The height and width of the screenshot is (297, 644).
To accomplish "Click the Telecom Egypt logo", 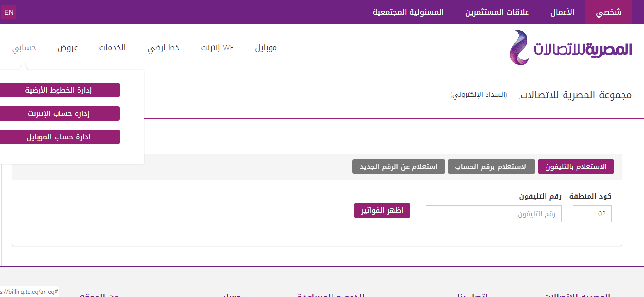I will click(571, 48).
